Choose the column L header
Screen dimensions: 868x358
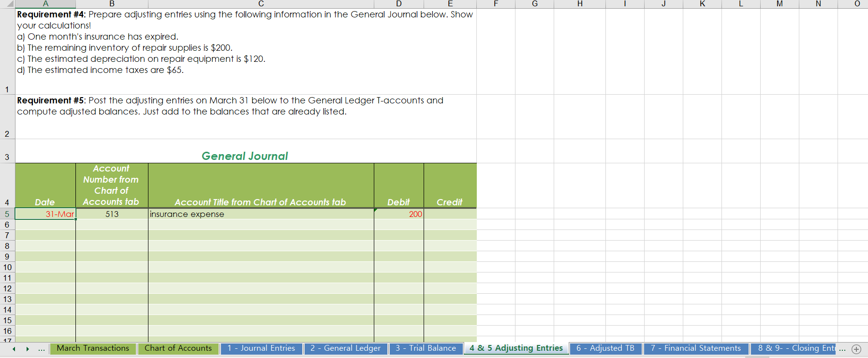[741, 4]
